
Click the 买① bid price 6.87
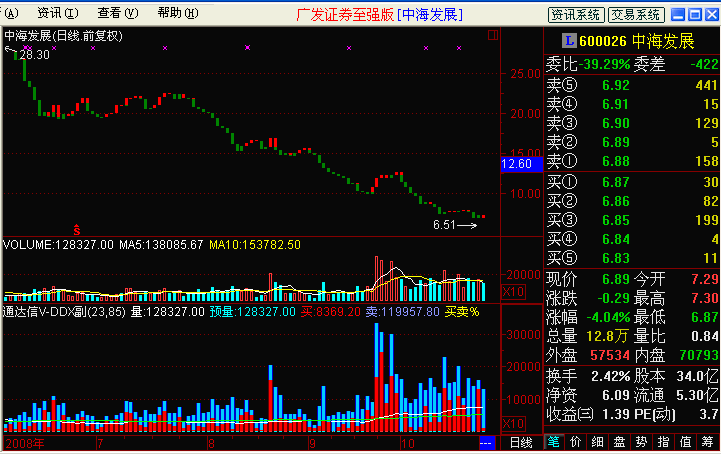point(616,182)
